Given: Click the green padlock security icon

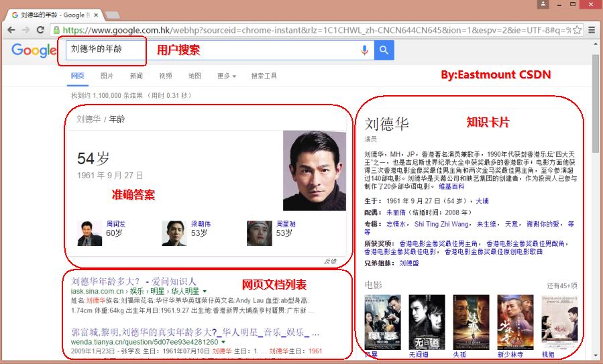Looking at the screenshot, I should click(x=56, y=30).
